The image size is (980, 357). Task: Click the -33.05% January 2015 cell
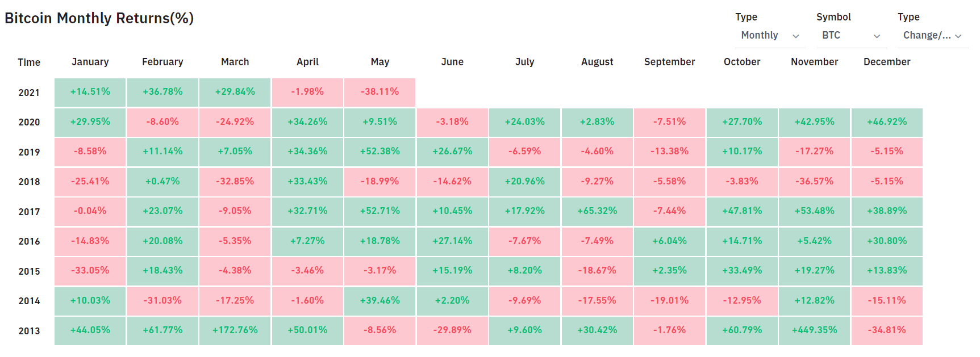pyautogui.click(x=90, y=271)
